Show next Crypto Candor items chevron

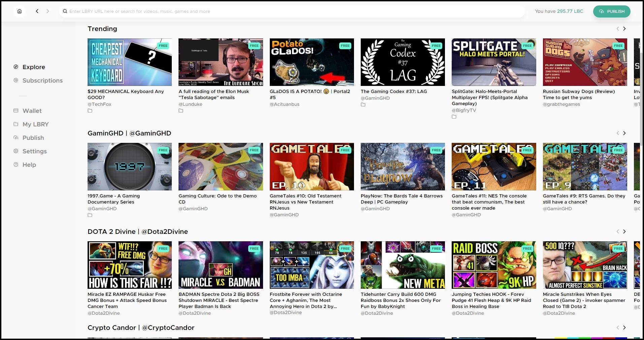coord(624,328)
